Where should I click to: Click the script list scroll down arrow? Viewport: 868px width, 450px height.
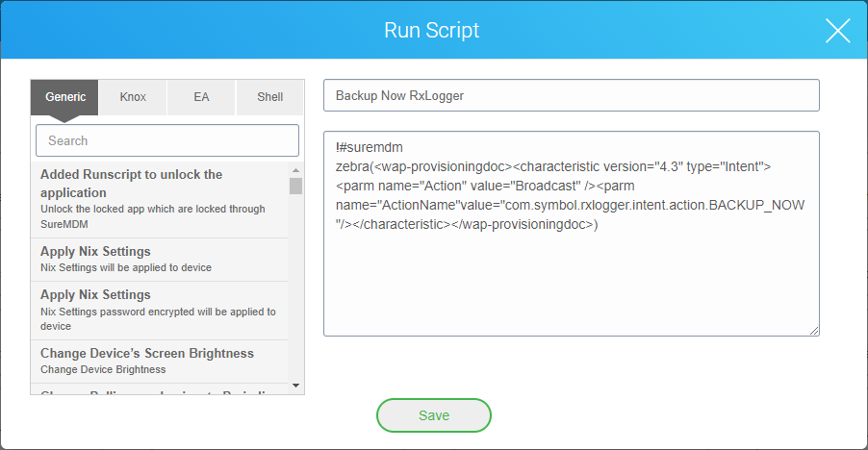tap(295, 386)
